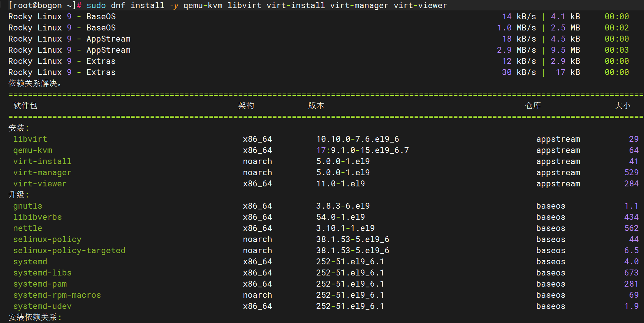Click the 00:02 elapsed time
The width and height of the screenshot is (644, 323).
tap(617, 28)
